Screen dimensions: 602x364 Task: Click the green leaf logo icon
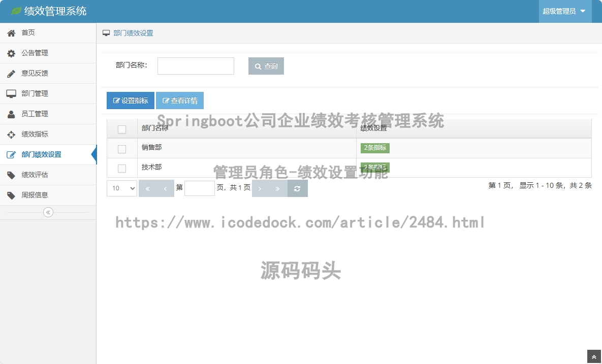click(x=16, y=11)
